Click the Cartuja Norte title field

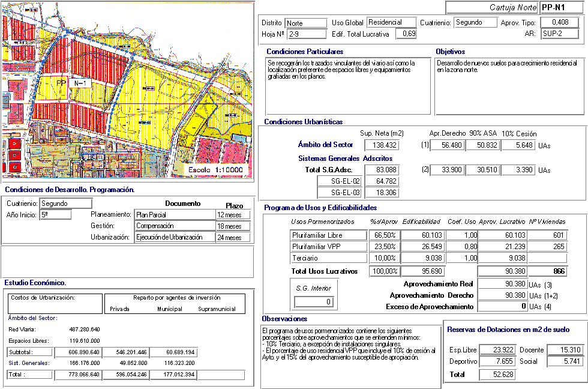coord(491,7)
